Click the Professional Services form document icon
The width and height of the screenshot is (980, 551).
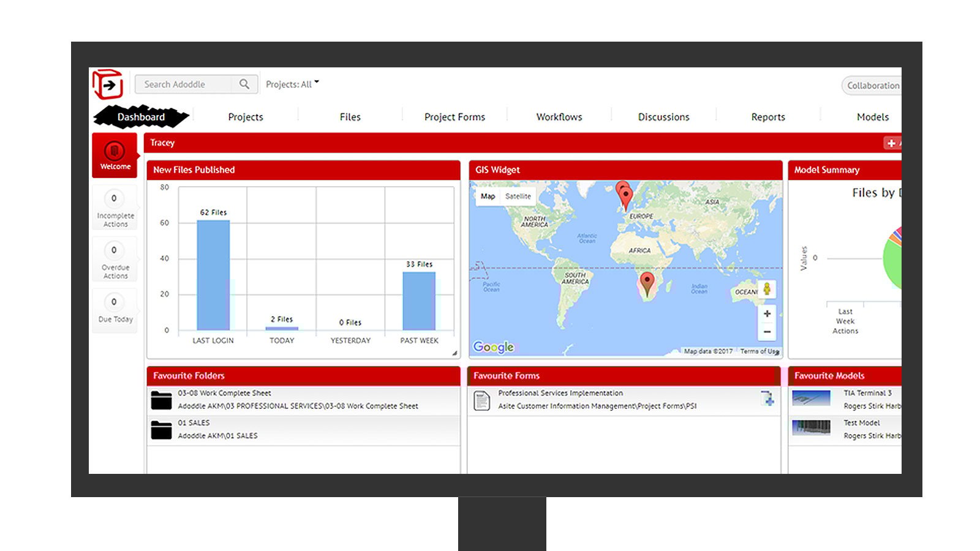[482, 400]
